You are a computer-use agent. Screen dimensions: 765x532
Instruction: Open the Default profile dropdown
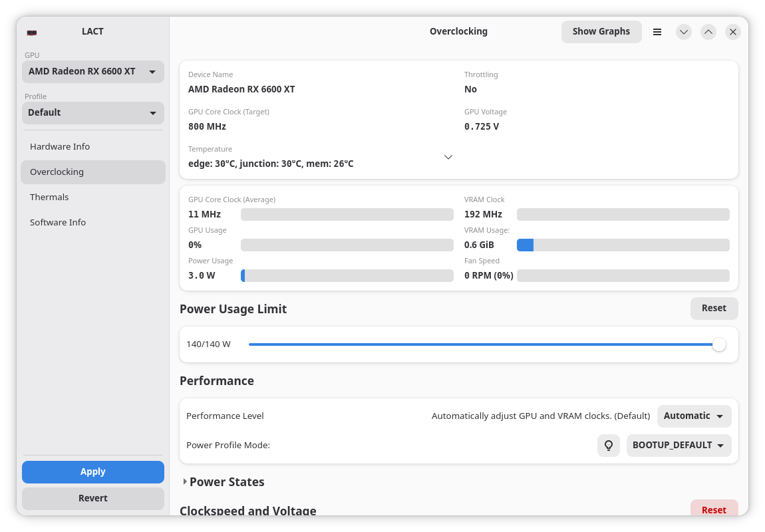pos(92,112)
